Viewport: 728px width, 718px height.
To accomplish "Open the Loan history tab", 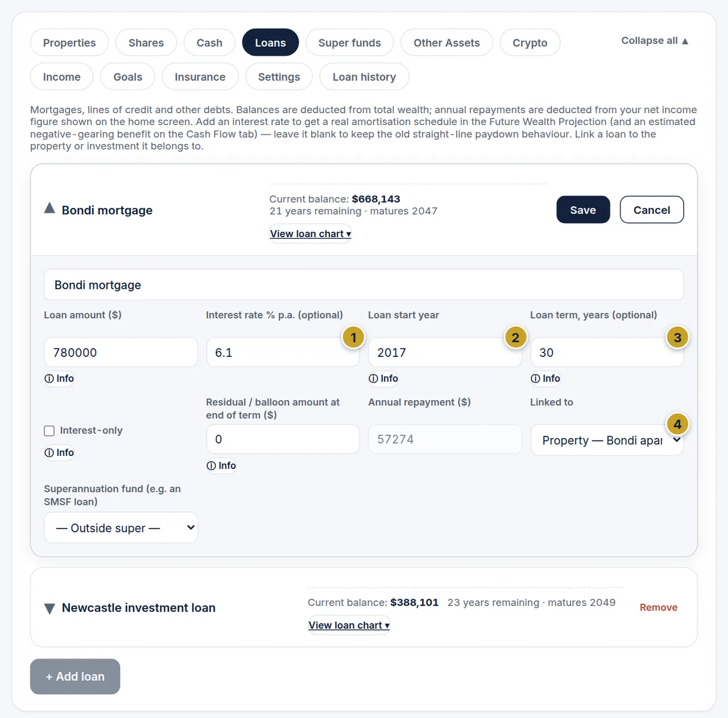I will point(365,77).
